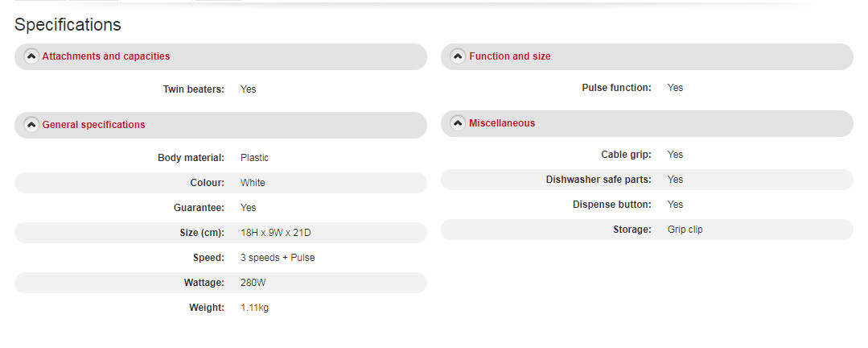The height and width of the screenshot is (348, 868).
Task: Click the collapse arrow icon beside Function and size
Action: pyautogui.click(x=459, y=56)
